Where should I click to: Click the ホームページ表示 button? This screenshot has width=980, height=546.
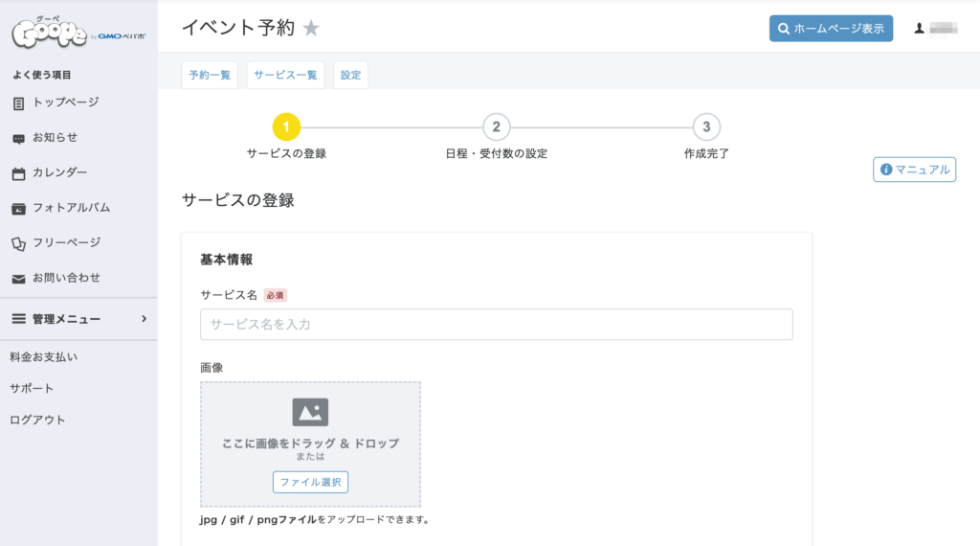(831, 28)
